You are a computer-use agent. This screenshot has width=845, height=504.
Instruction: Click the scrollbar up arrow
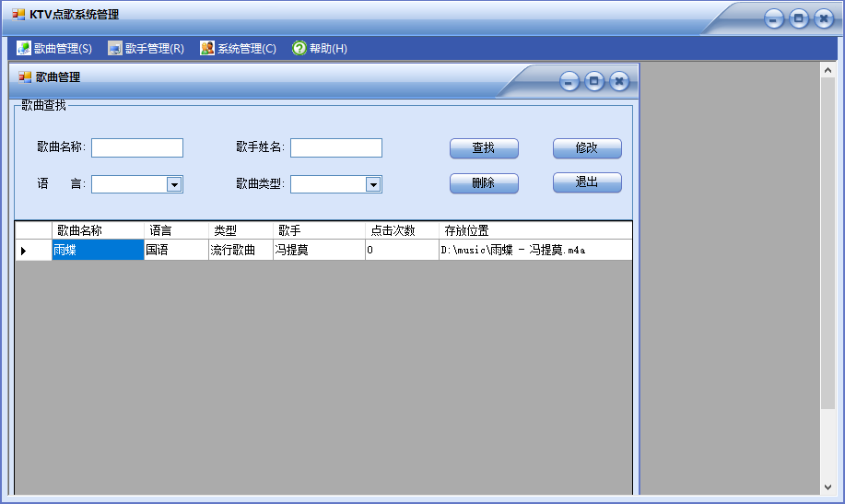(x=827, y=69)
